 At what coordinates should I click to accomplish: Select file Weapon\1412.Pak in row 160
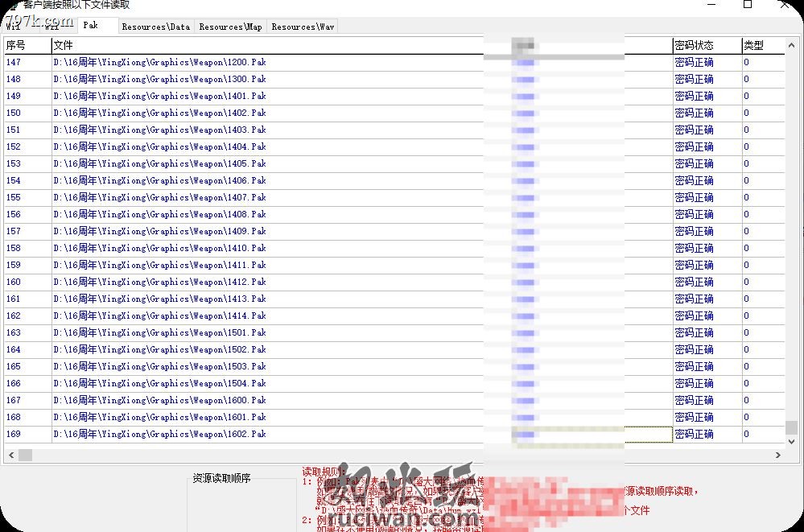point(159,282)
